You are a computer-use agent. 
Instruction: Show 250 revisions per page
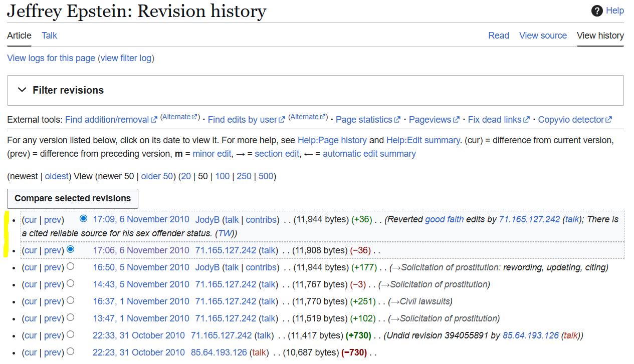coord(244,176)
